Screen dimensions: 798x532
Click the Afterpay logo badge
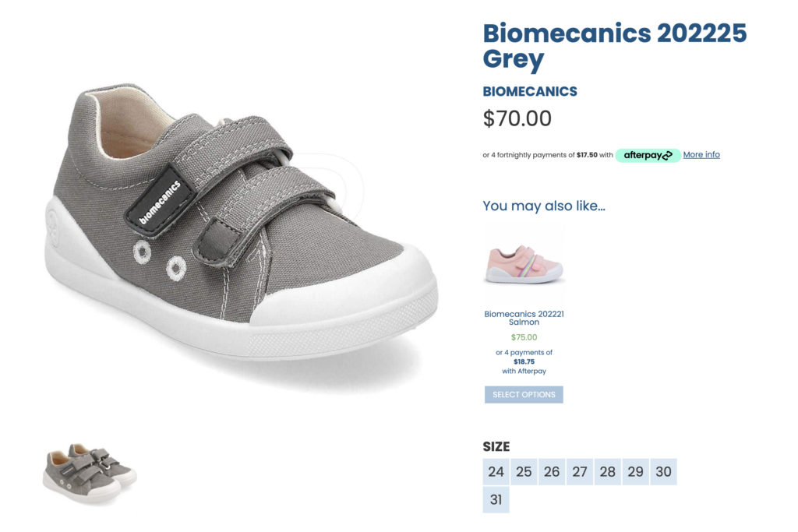click(x=648, y=155)
